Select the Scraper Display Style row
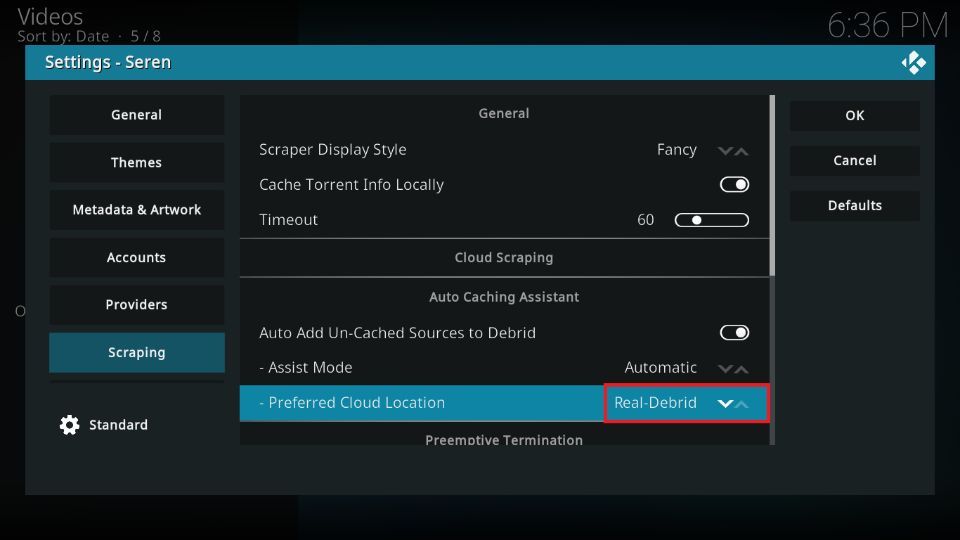 click(x=504, y=149)
